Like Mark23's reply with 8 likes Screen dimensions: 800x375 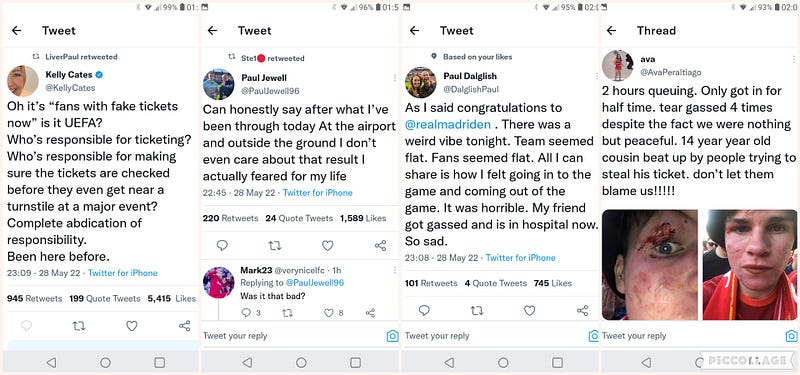click(x=329, y=313)
